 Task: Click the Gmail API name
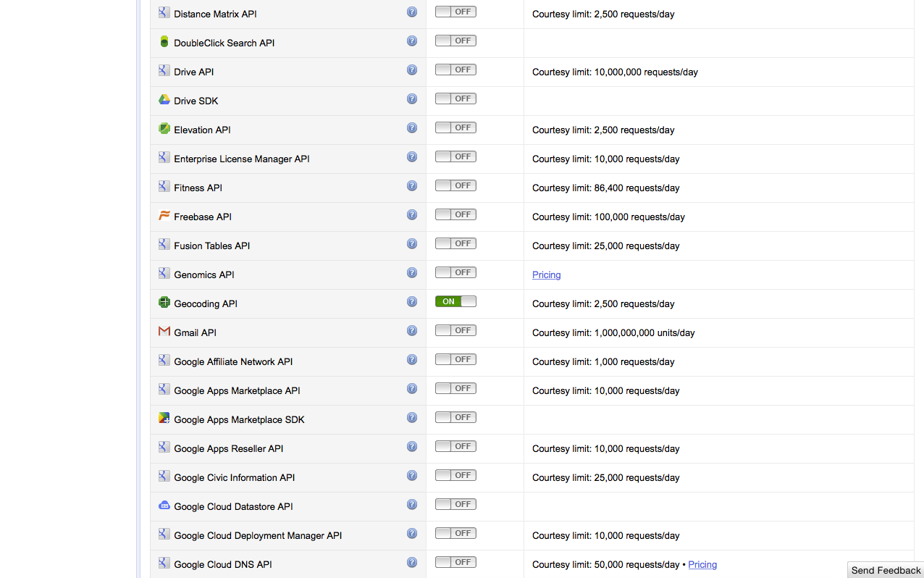tap(195, 332)
